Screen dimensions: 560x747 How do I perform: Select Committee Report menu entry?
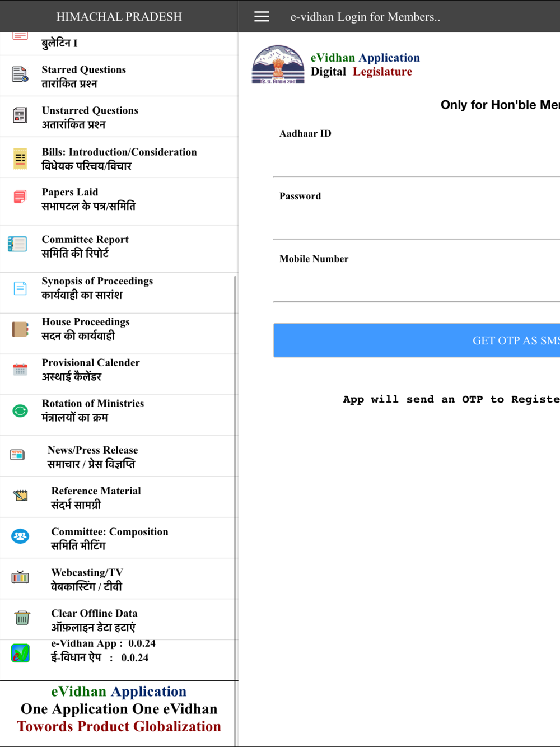(x=119, y=249)
